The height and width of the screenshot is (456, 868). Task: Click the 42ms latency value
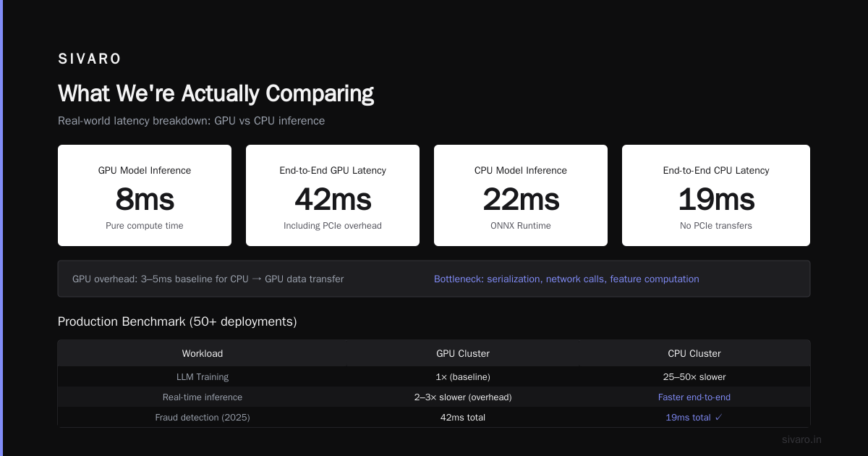[333, 200]
